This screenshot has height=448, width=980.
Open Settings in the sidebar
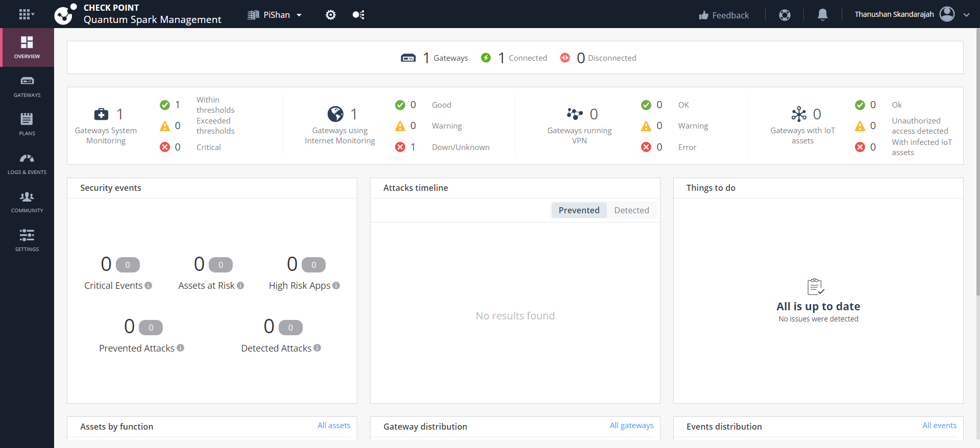(x=27, y=240)
